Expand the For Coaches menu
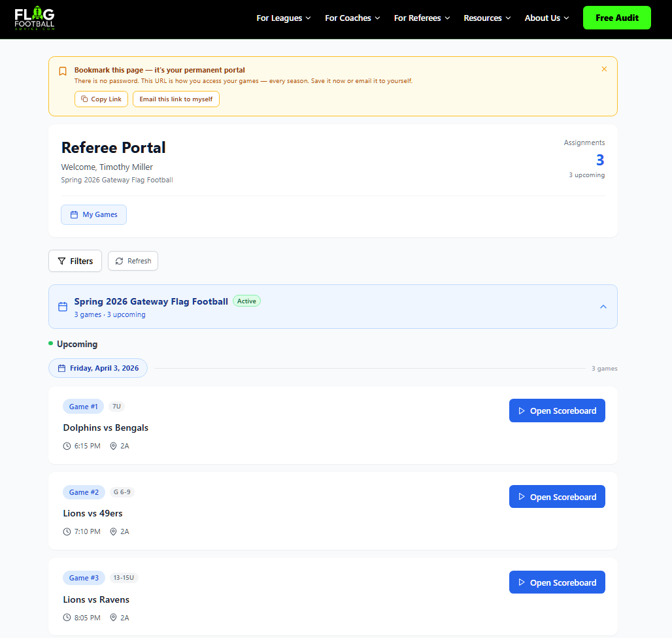672x638 pixels. tap(352, 18)
